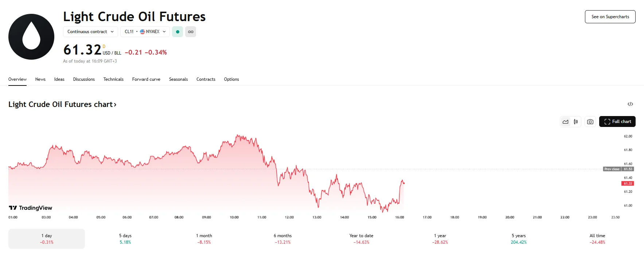The image size is (644, 255).
Task: Switch to area chart style
Action: point(565,122)
